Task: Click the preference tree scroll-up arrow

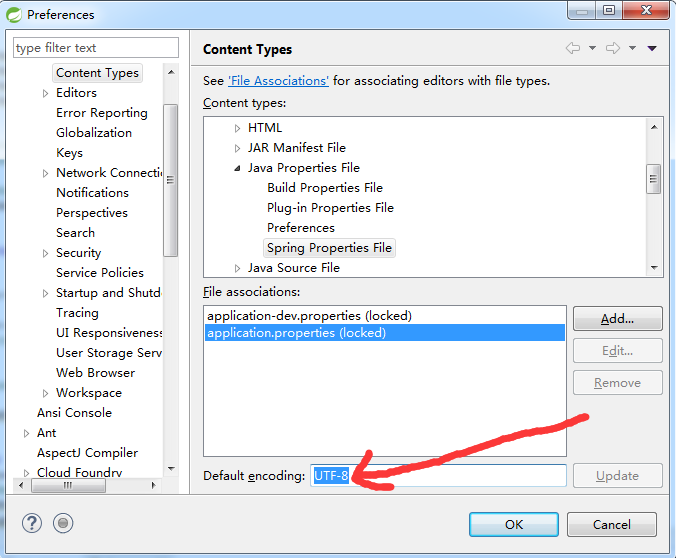Action: (x=171, y=72)
